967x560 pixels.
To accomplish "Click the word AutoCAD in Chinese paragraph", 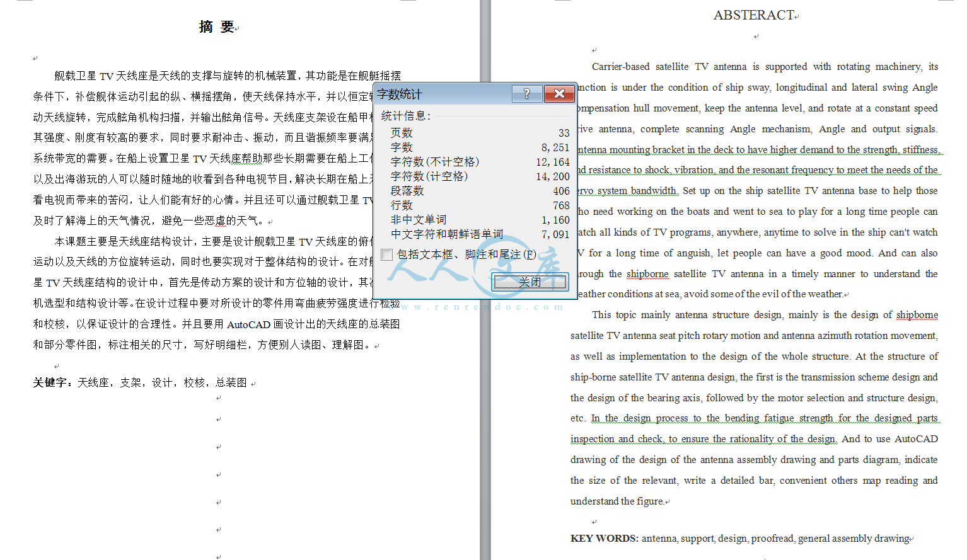I will tap(248, 324).
